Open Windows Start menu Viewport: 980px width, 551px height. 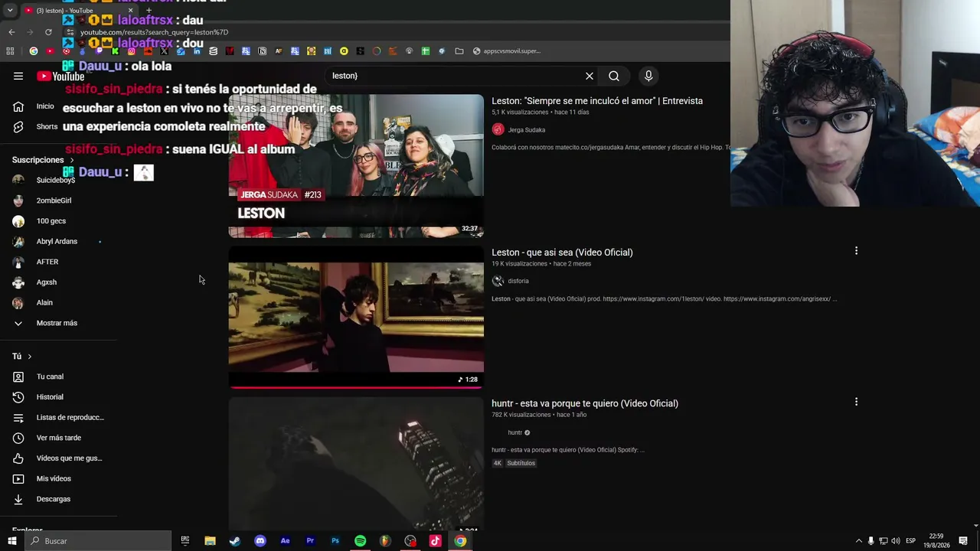pos(12,541)
